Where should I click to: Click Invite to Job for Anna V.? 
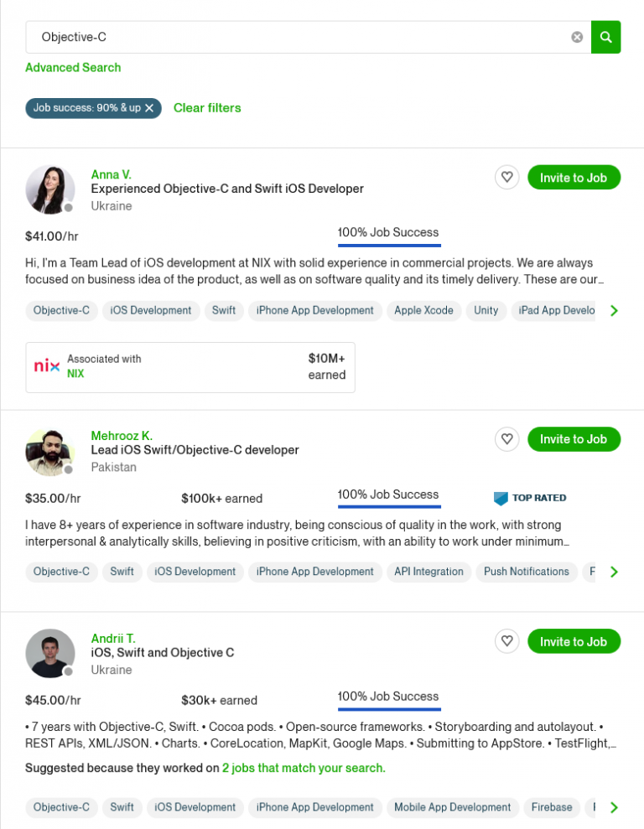click(574, 177)
